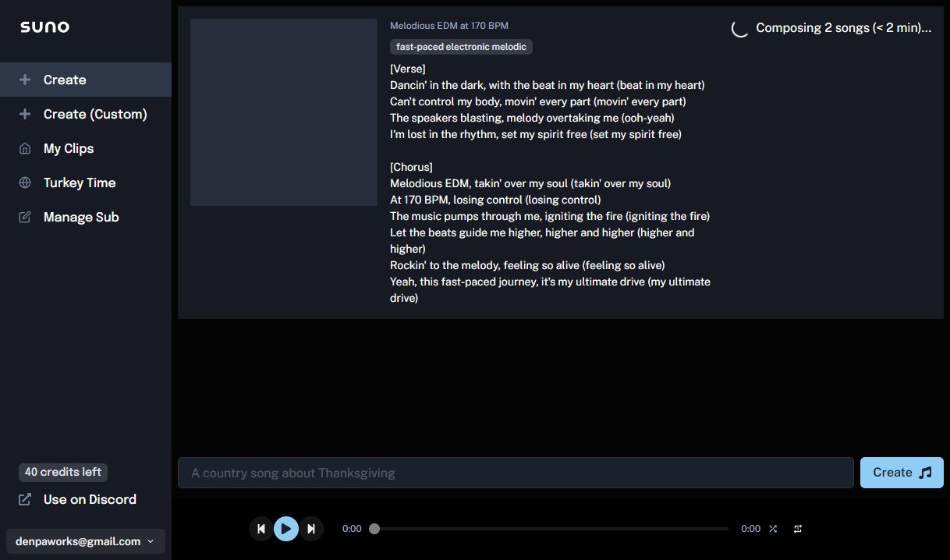Click the plus icon beside Create (Custom)
Image resolution: width=950 pixels, height=560 pixels.
pyautogui.click(x=25, y=114)
